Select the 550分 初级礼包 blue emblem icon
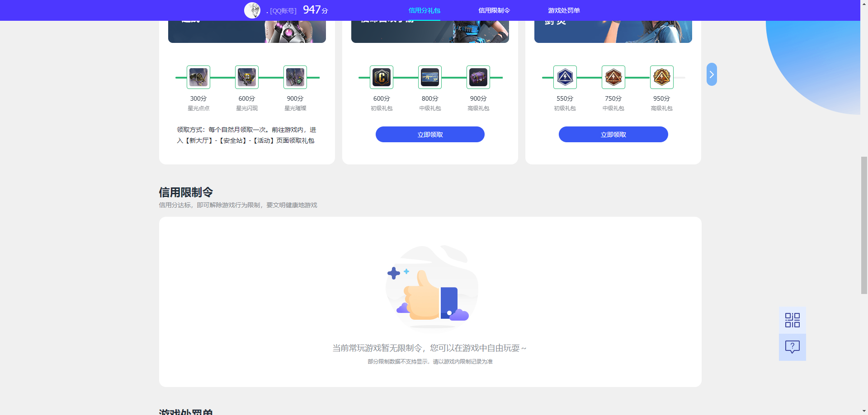 tap(565, 77)
